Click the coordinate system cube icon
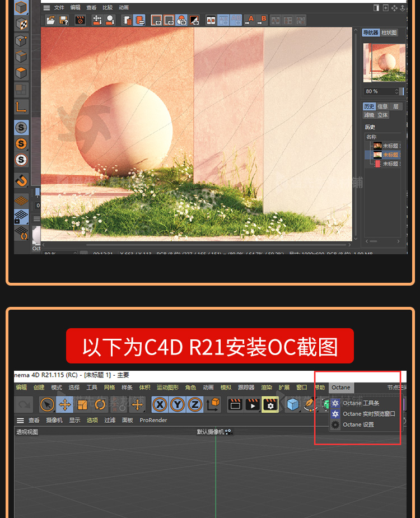This screenshot has width=420, height=518. tap(213, 404)
